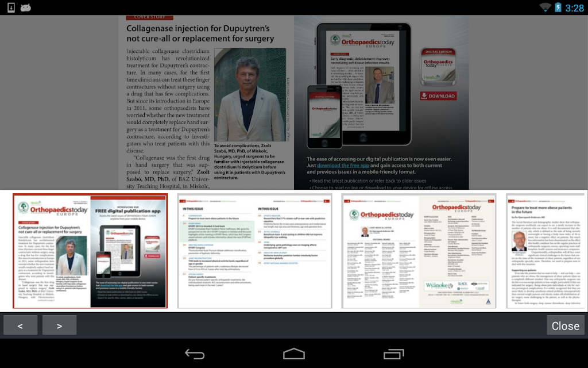This screenshot has width=588, height=368.
Task: Tap the 3:28 clock in status bar
Action: [x=574, y=7]
